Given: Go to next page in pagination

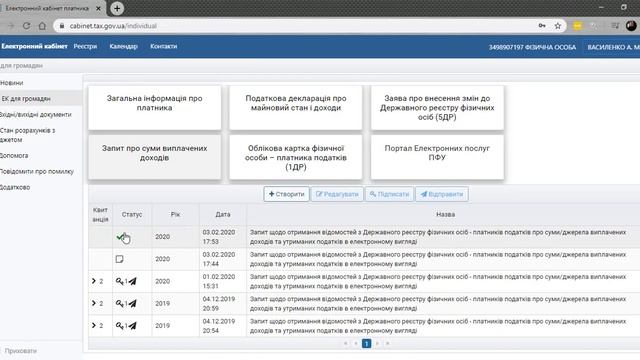Looking at the screenshot, I should [x=377, y=344].
